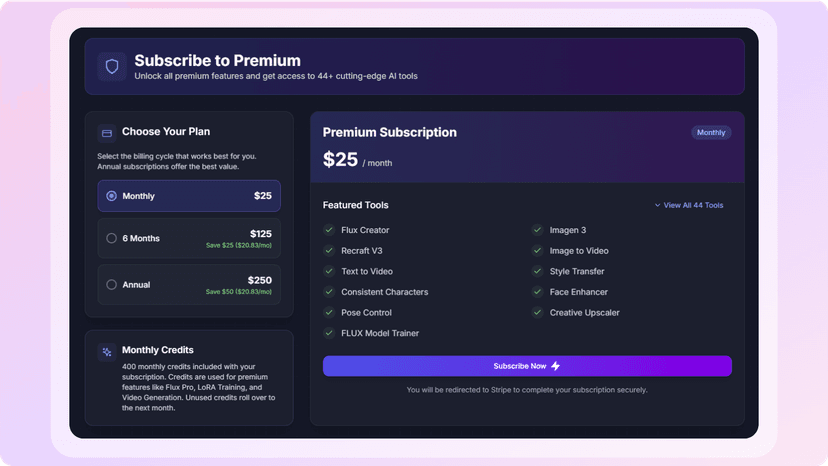Select the Monthly billing radio button

[111, 196]
